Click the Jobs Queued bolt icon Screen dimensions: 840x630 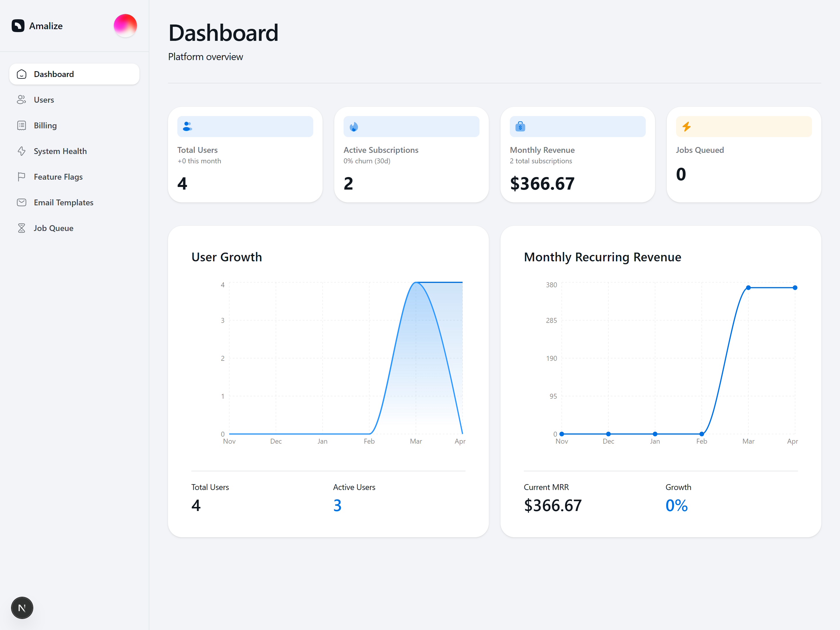[x=686, y=127]
